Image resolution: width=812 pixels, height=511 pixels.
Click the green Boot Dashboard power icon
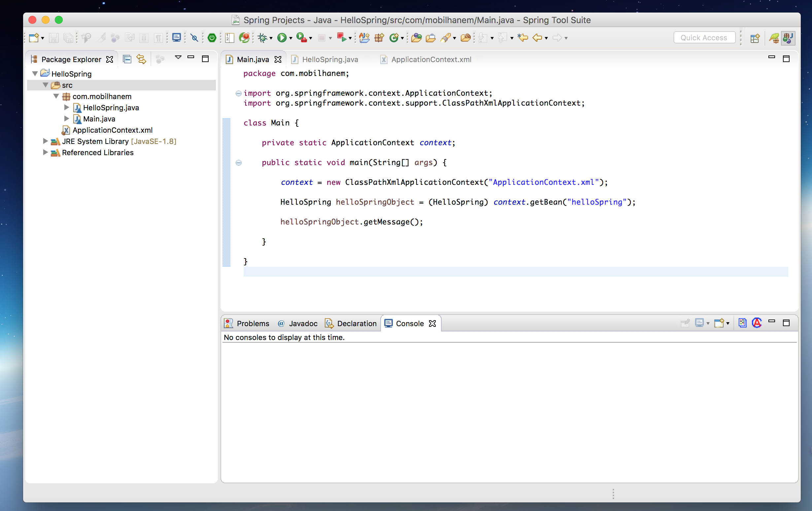pyautogui.click(x=212, y=38)
